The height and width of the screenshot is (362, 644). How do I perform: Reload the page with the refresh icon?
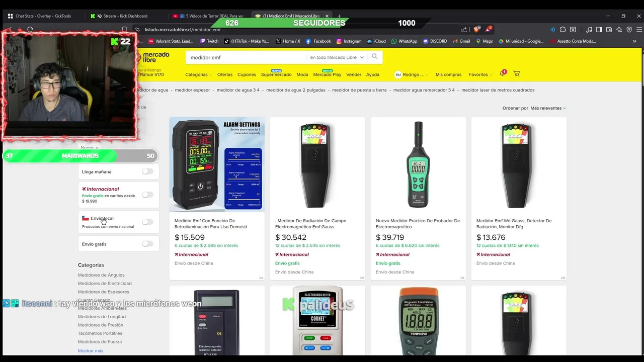pyautogui.click(x=30, y=30)
